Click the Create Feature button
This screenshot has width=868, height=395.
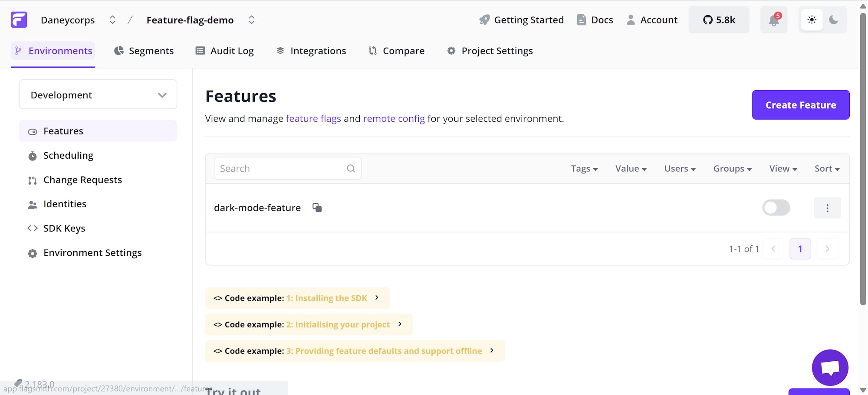pos(800,104)
